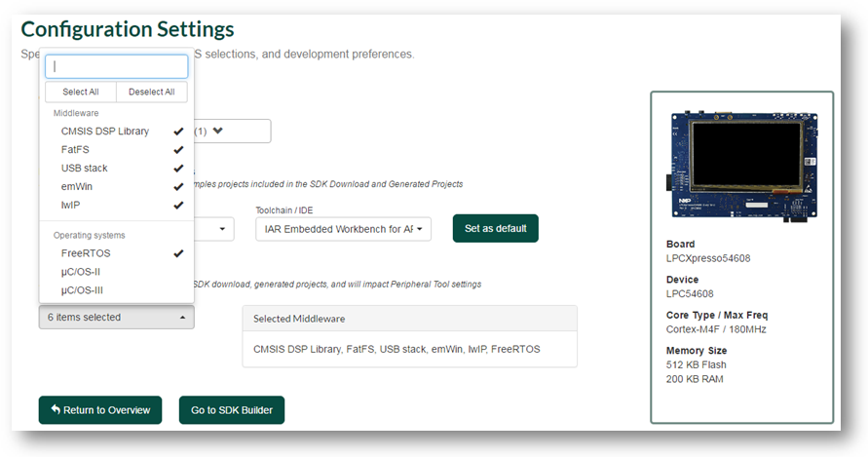Collapse the 6 items selected dropdown

116,318
